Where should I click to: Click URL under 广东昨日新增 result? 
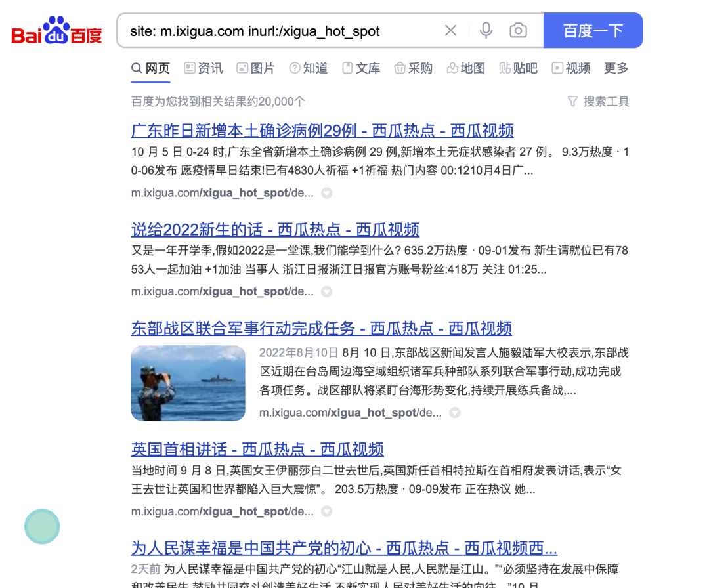coord(222,193)
